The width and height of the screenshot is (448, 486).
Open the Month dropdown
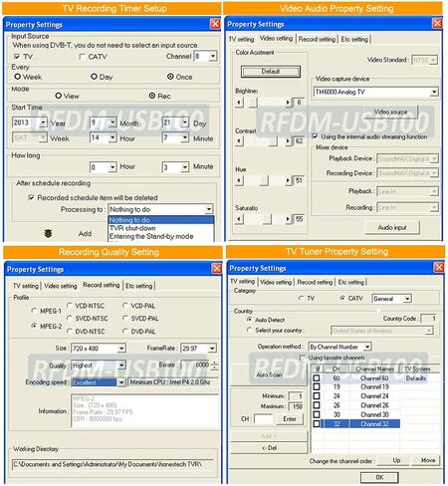pos(112,122)
